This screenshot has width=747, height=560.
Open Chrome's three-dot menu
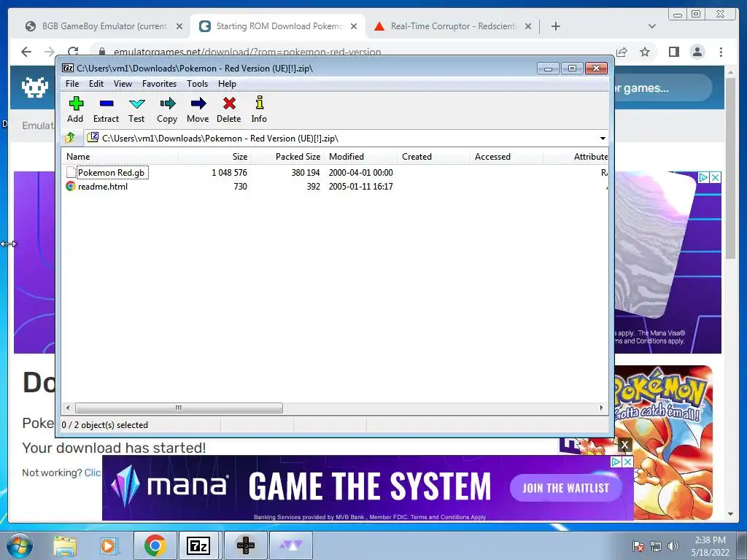pos(721,52)
